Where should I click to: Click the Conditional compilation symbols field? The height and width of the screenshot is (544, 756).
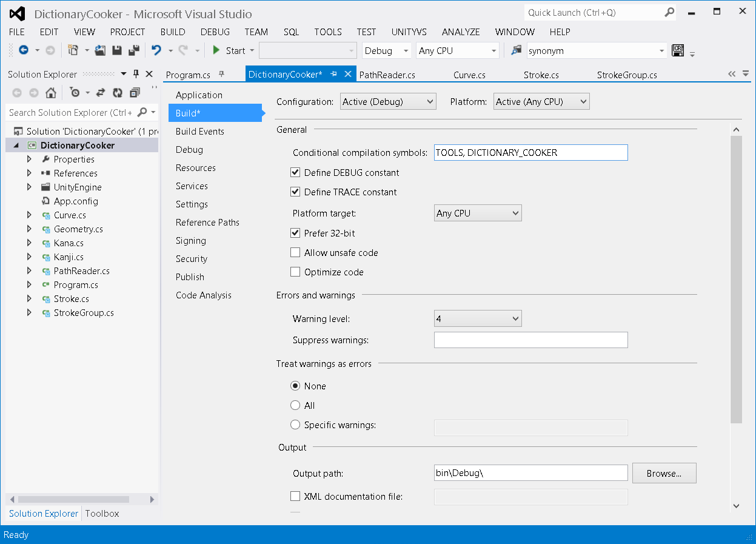pyautogui.click(x=530, y=153)
